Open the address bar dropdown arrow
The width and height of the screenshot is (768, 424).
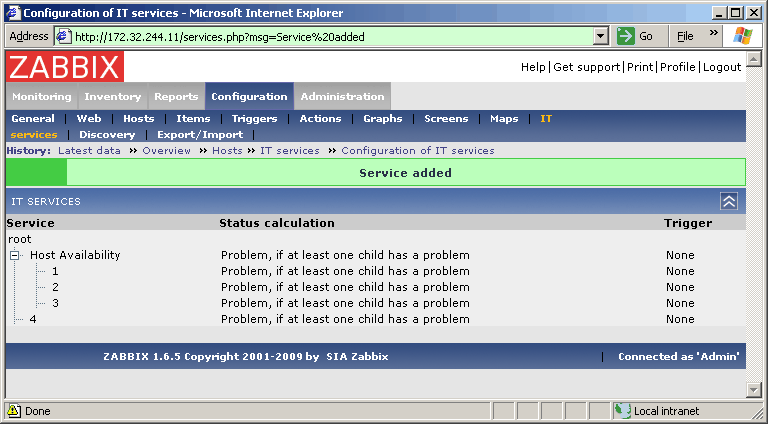601,36
